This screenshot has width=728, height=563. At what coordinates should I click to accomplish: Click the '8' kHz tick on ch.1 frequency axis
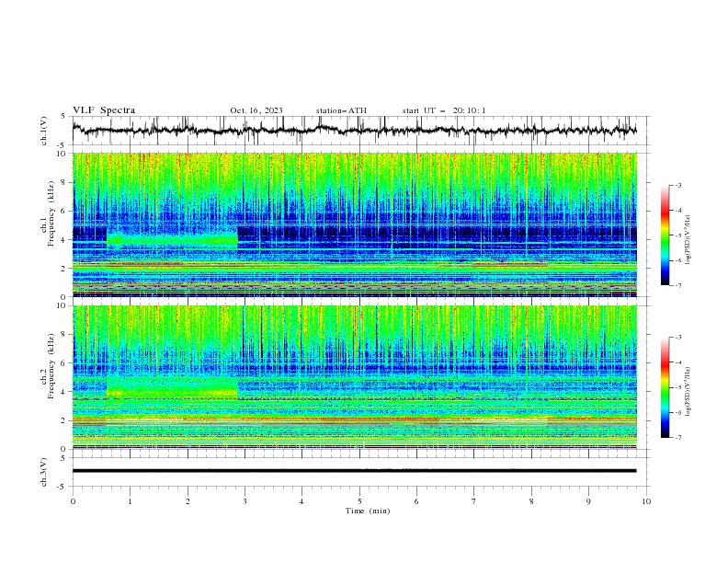click(65, 182)
